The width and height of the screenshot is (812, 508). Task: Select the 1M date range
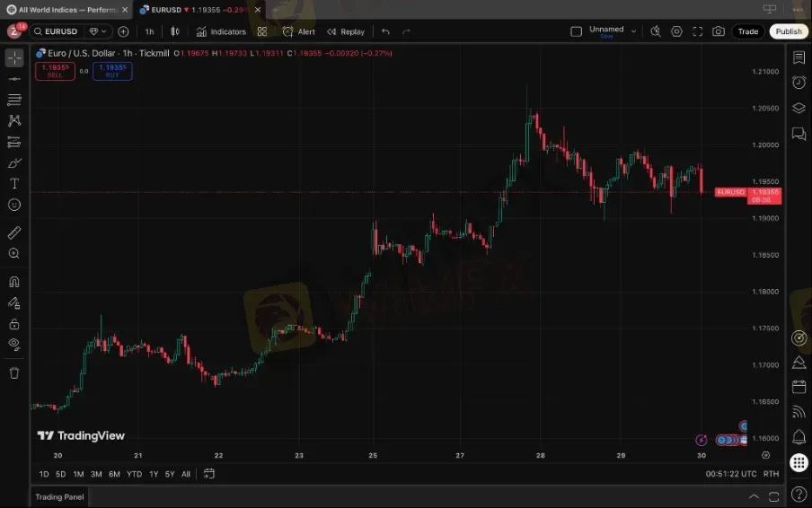coord(78,474)
